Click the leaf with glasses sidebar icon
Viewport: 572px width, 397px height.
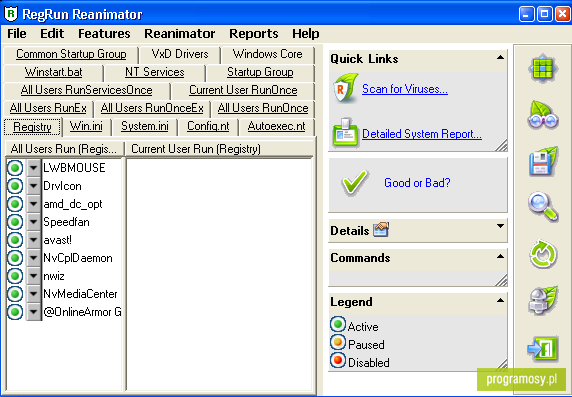click(x=543, y=115)
